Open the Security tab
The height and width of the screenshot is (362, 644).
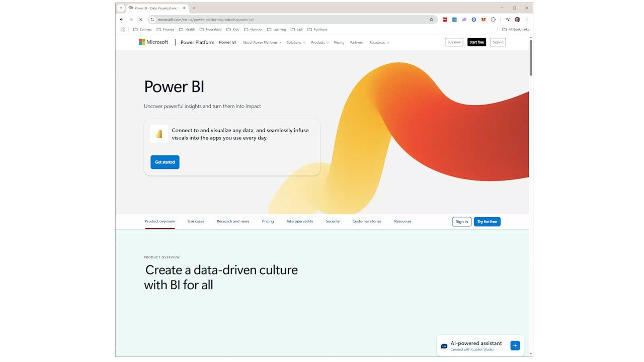(333, 221)
